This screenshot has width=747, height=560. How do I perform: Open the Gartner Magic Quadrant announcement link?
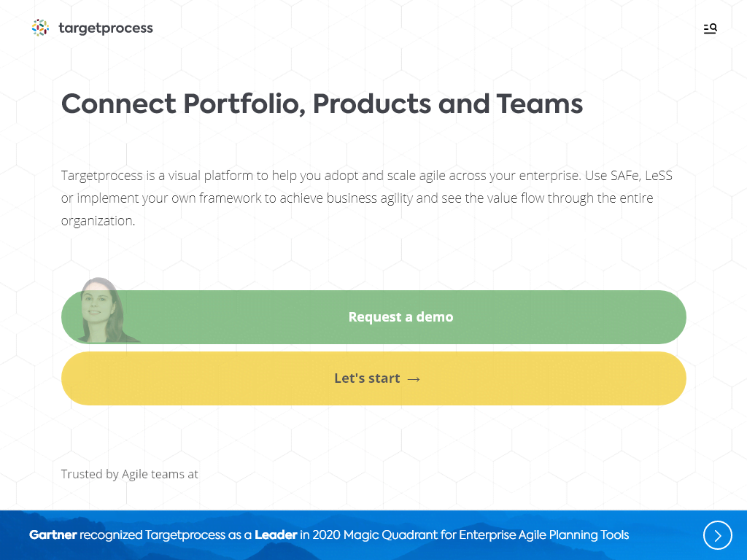click(328, 534)
